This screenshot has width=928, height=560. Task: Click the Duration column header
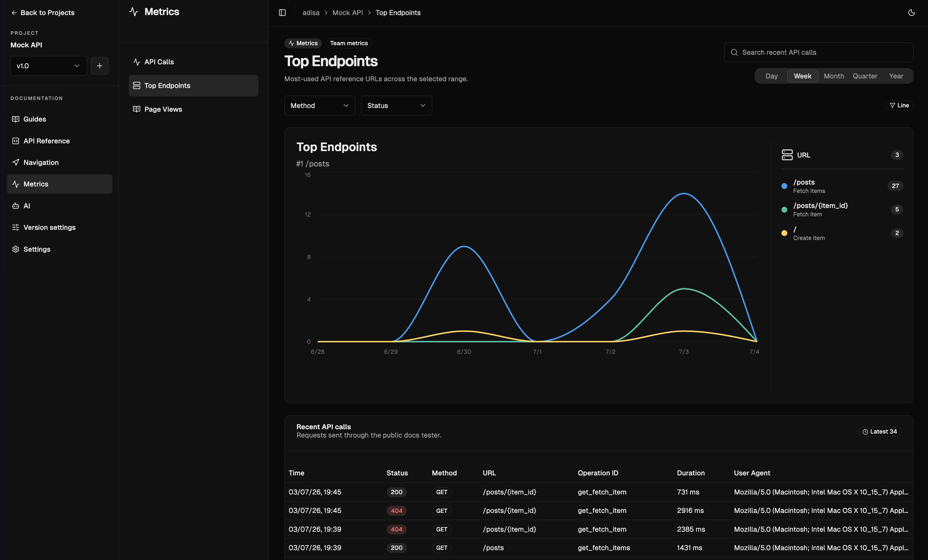pos(691,473)
